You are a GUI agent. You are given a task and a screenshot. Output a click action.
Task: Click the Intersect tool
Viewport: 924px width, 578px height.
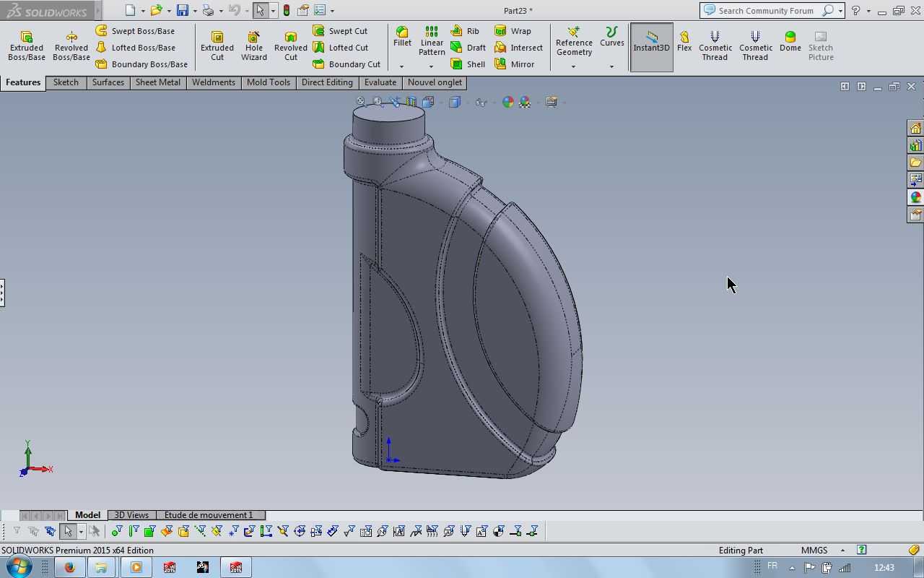(518, 48)
